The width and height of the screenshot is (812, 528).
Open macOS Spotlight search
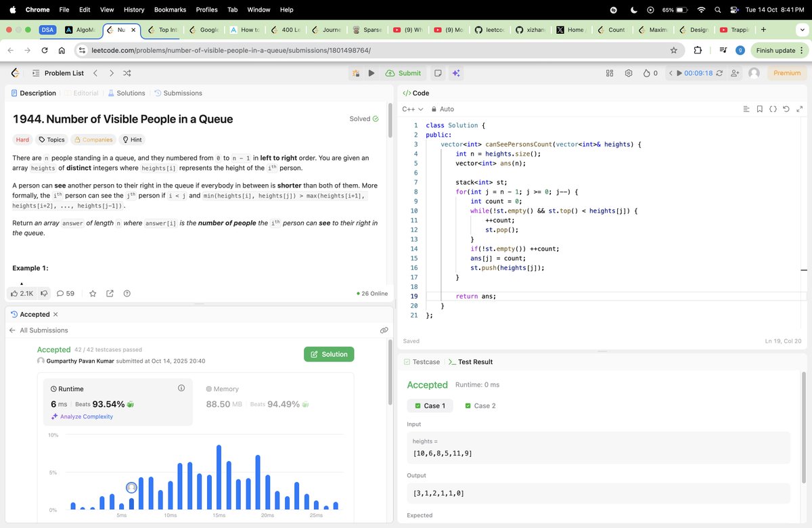coord(717,10)
